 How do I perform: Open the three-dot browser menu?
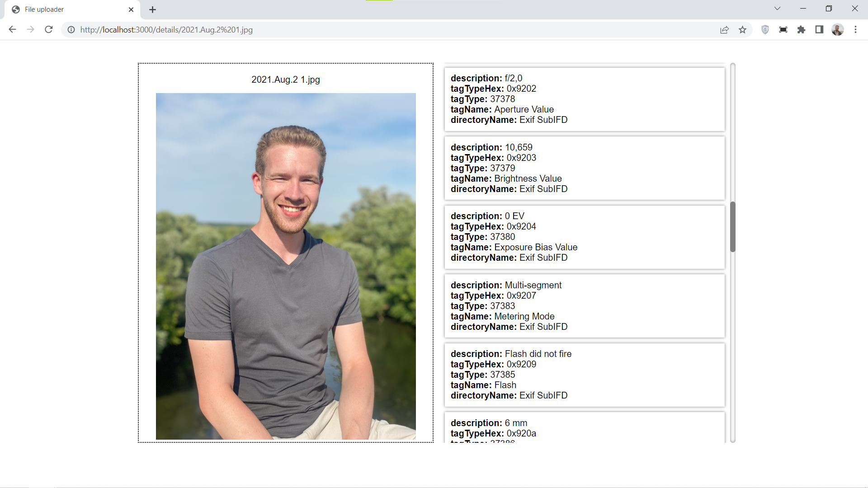[x=855, y=30]
